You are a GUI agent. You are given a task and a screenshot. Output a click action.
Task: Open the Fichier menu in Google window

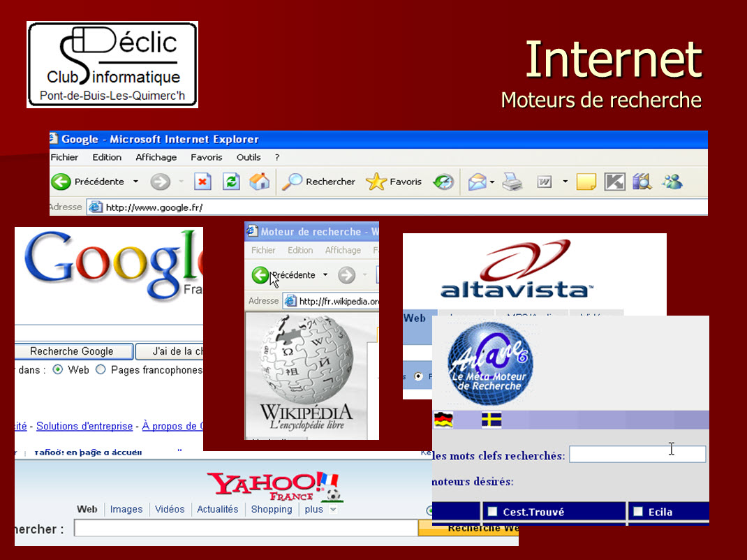(x=64, y=157)
